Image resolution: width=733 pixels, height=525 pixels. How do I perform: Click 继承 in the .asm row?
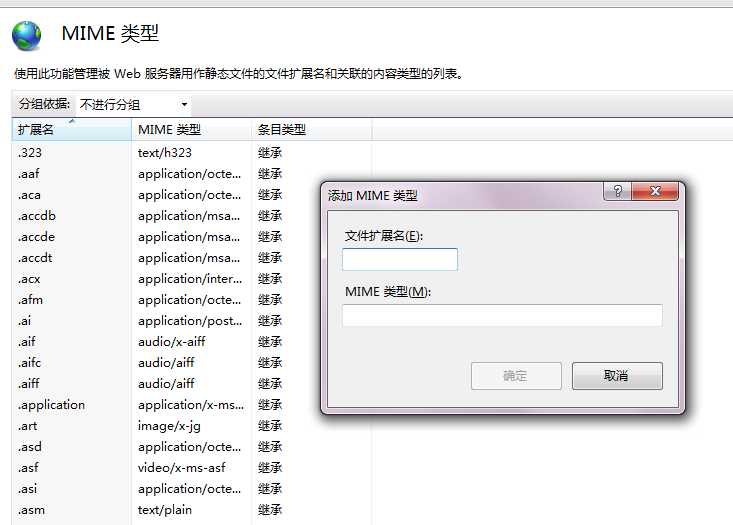click(x=270, y=510)
